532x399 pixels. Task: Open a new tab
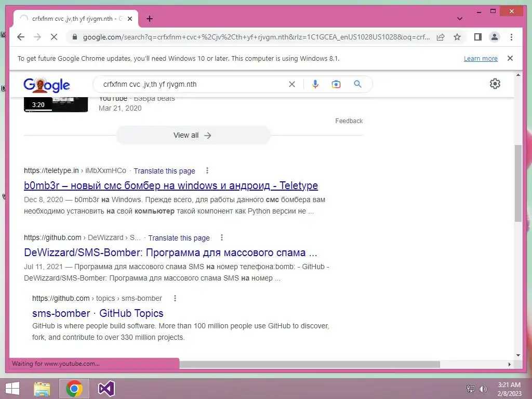pos(149,19)
